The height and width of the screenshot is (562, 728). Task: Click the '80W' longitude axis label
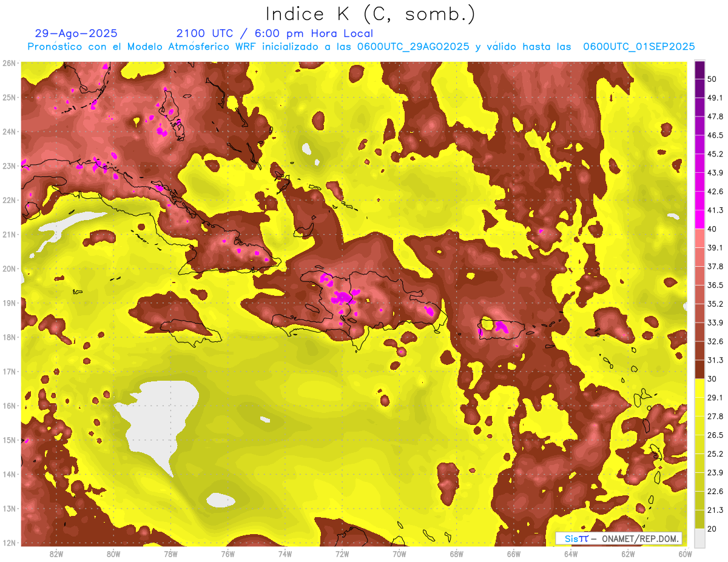pyautogui.click(x=113, y=554)
